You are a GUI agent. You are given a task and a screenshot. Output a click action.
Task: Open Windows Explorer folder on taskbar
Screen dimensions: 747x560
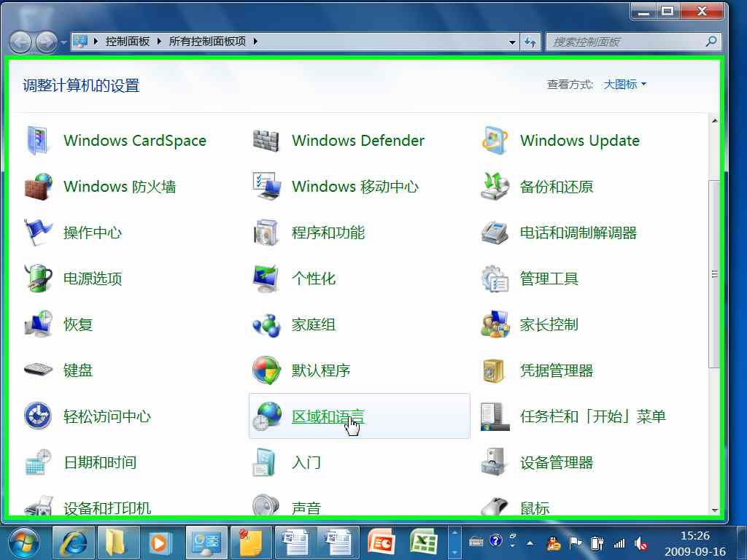[x=118, y=542]
